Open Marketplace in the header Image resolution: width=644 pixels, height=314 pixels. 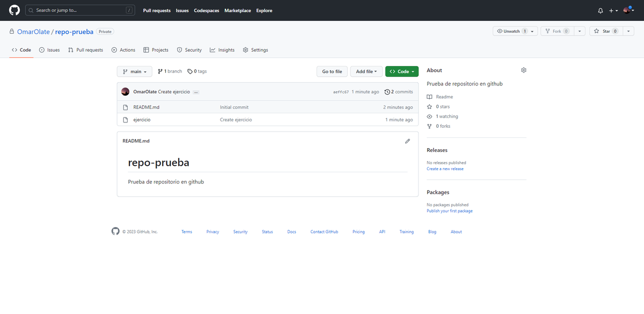[238, 10]
